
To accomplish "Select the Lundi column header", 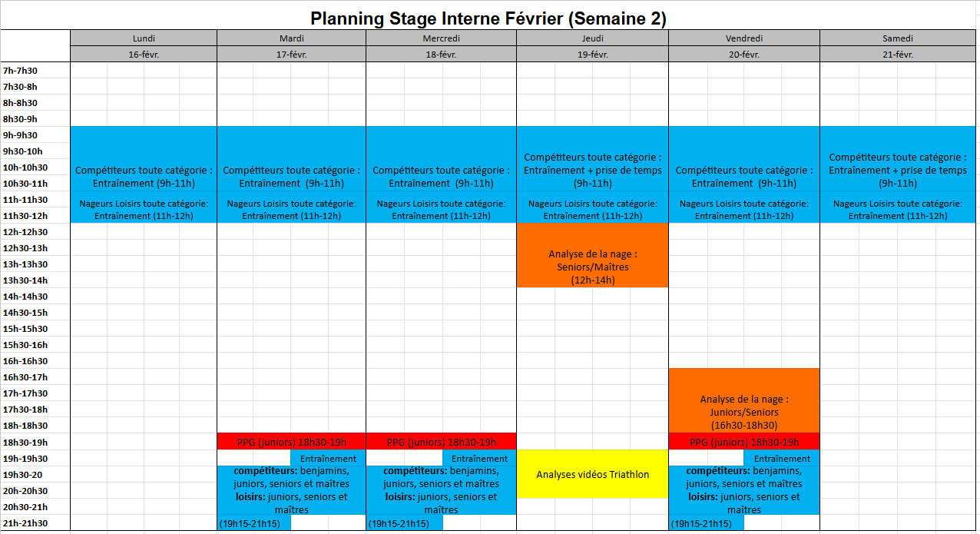I will 144,38.
